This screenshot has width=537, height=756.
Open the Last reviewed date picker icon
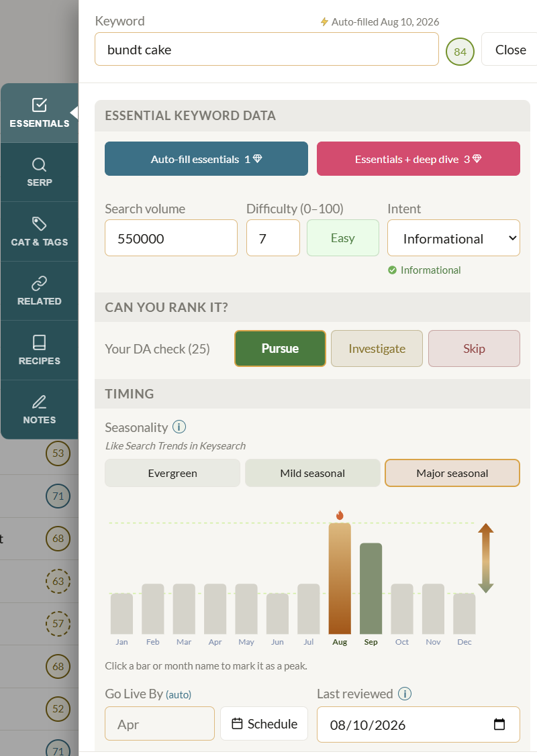click(x=499, y=724)
